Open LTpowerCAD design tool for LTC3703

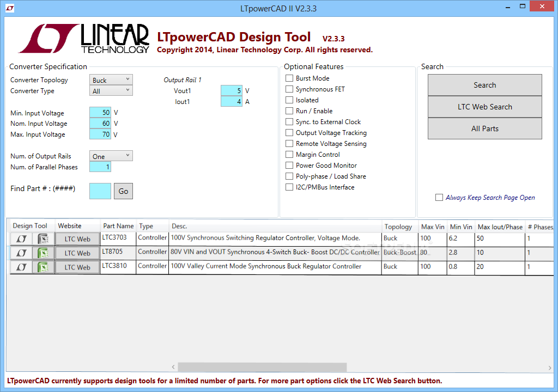click(21, 238)
